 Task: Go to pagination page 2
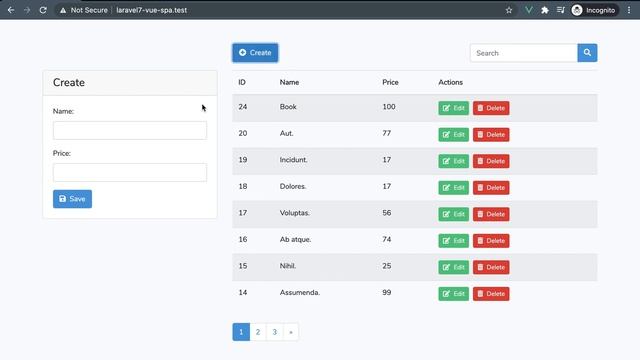point(258,332)
